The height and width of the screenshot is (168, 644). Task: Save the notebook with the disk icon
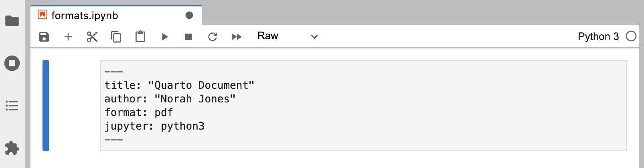(x=44, y=37)
